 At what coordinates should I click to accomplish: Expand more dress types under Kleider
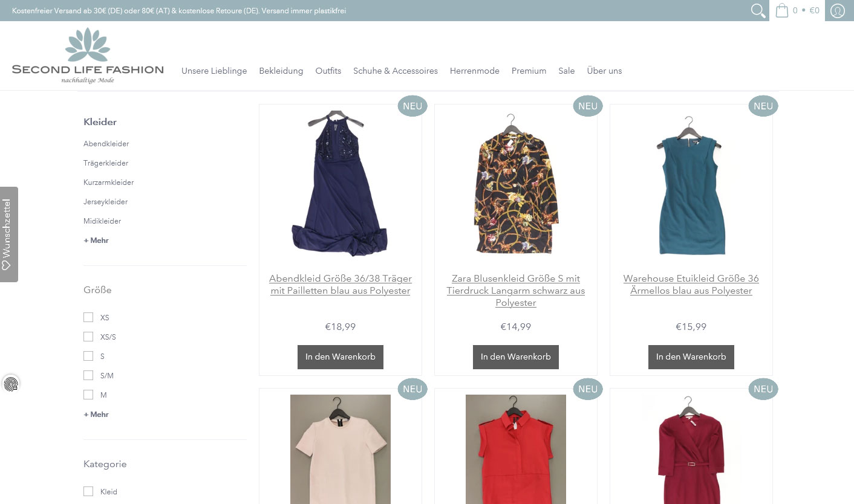[x=96, y=241]
